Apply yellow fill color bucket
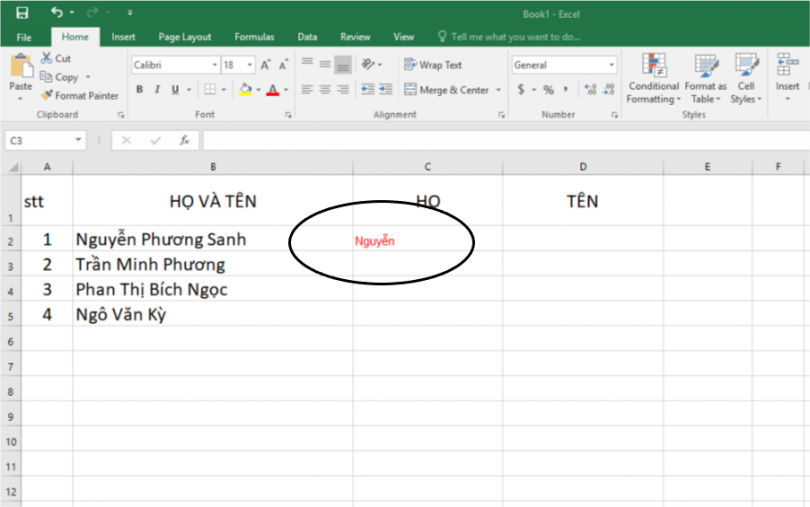Image resolution: width=810 pixels, height=507 pixels. (245, 89)
